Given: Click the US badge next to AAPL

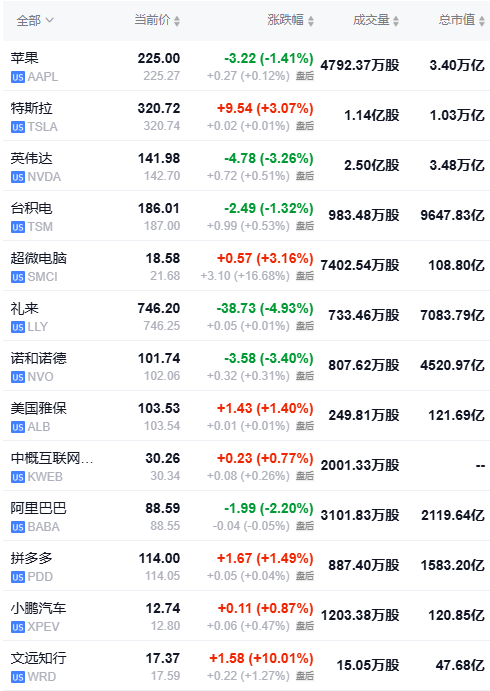Looking at the screenshot, I should (18, 77).
